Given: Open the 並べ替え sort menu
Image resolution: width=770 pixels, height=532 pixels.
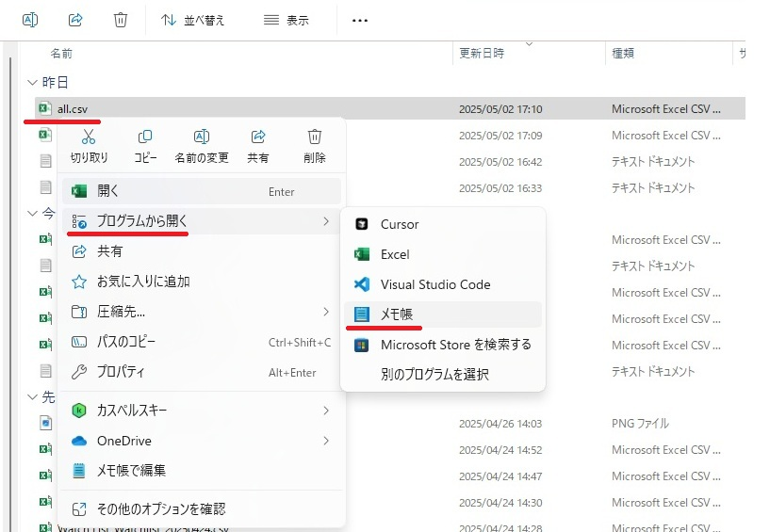Looking at the screenshot, I should click(x=192, y=20).
